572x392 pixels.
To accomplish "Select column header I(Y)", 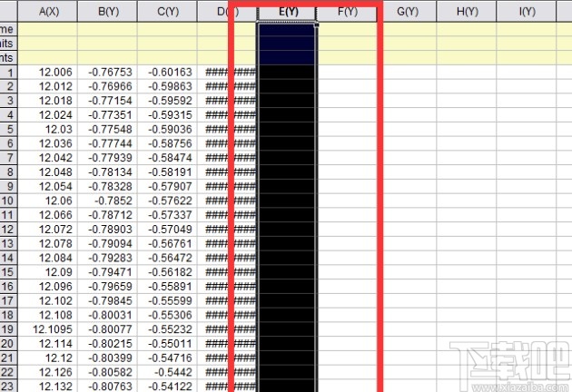I will 527,11.
